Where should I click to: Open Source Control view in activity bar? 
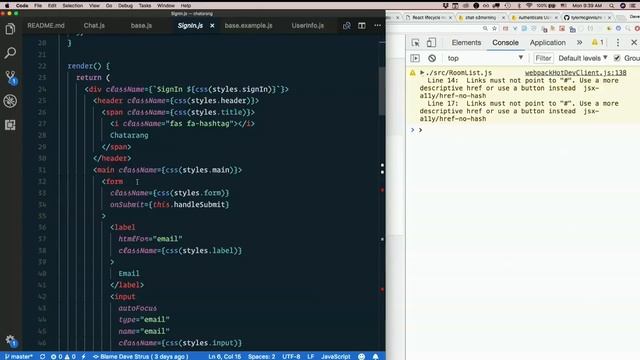(10, 77)
